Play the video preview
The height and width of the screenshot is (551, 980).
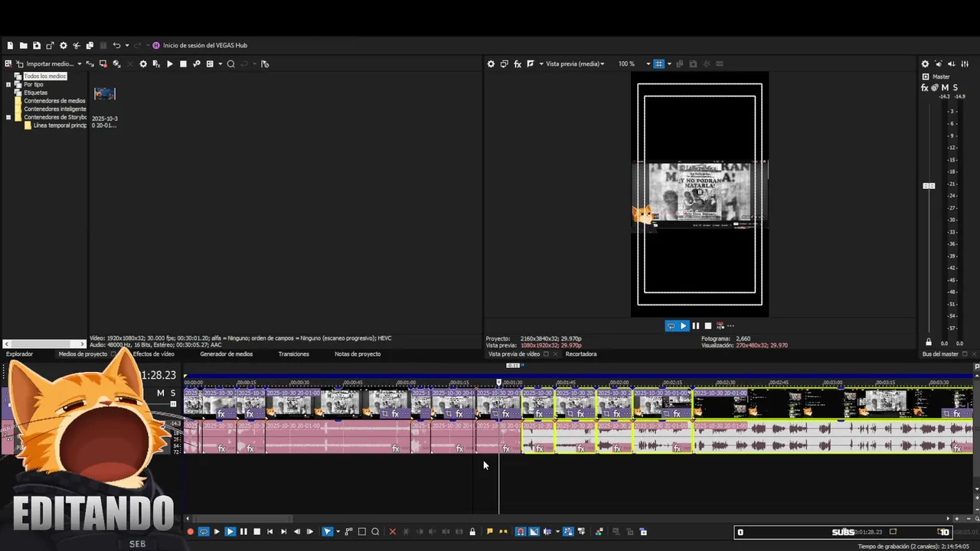(684, 326)
